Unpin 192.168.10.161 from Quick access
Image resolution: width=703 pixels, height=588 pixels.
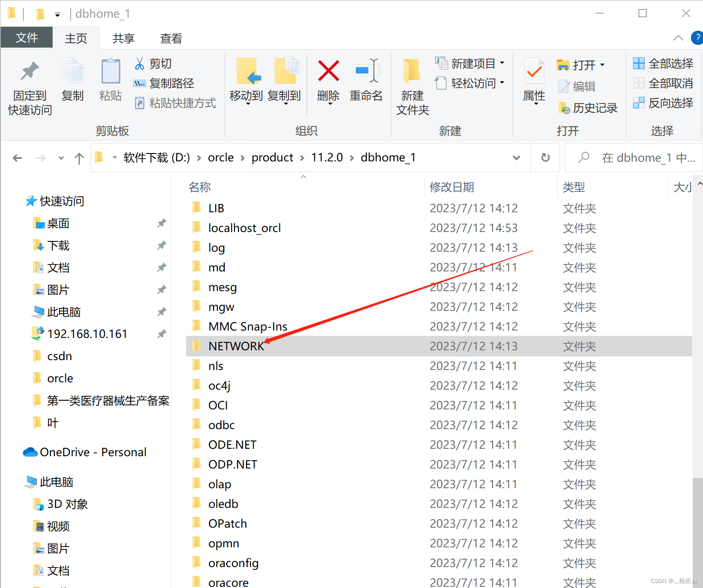161,334
